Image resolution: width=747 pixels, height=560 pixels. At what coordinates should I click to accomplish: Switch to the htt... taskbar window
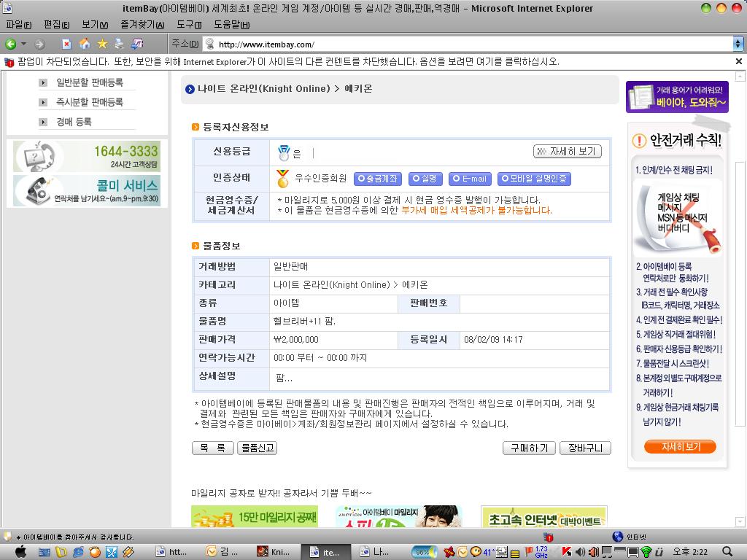pyautogui.click(x=171, y=552)
